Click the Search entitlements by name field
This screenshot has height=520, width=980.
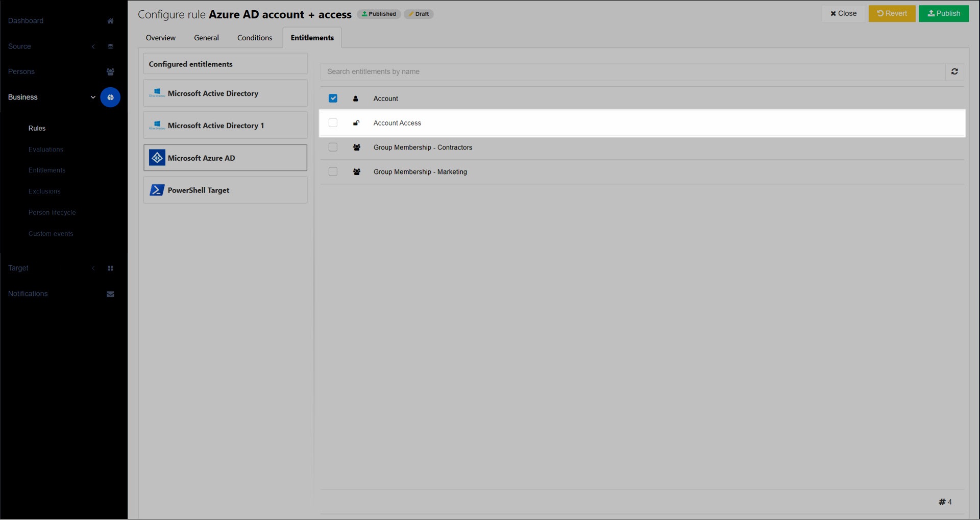click(632, 72)
